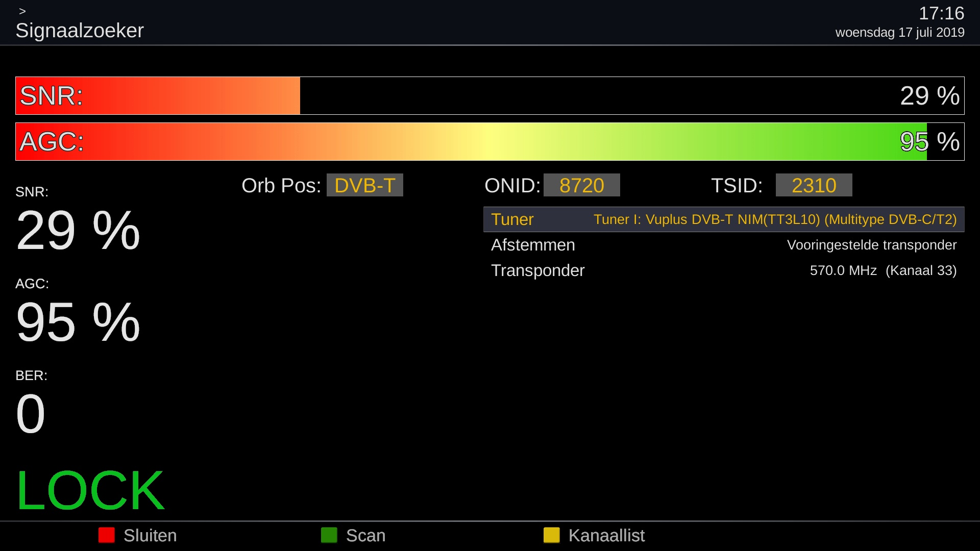Click the yellow Kanaallist color button

(551, 535)
